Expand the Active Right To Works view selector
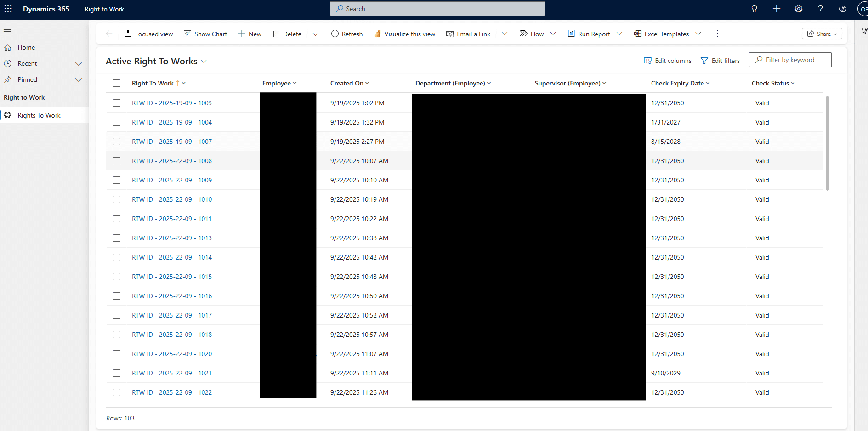Screen dimensions: 868x431 click(204, 62)
